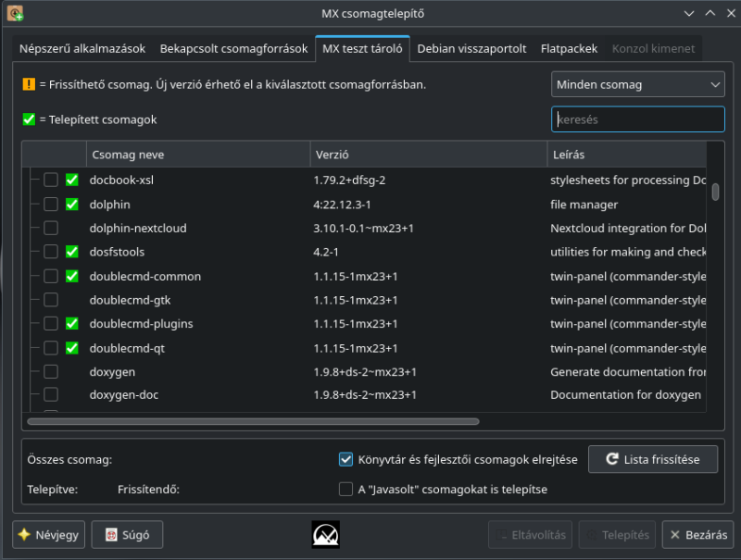Click the doublecmd-gtk package name

(130, 300)
